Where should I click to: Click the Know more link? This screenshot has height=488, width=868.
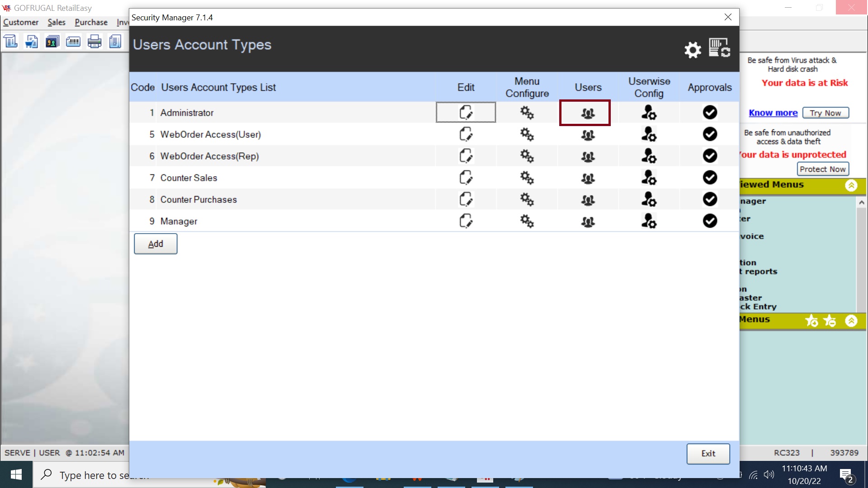773,113
